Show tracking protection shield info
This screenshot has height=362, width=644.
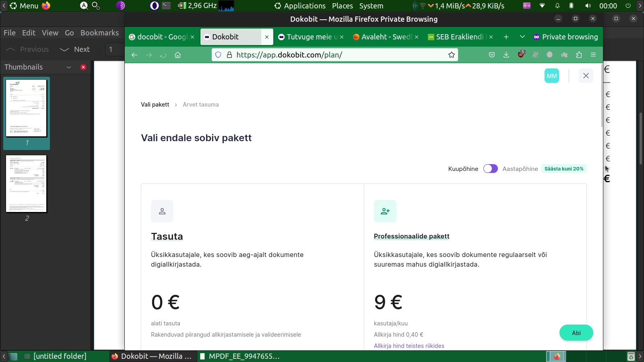[x=218, y=55]
